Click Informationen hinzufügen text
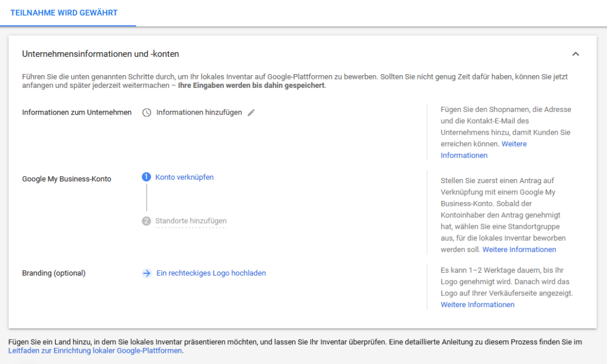The height and width of the screenshot is (364, 607). [199, 113]
